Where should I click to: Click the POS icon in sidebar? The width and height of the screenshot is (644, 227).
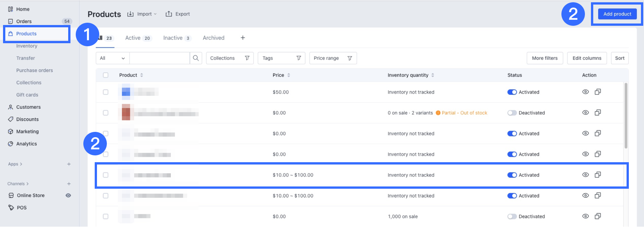point(11,208)
